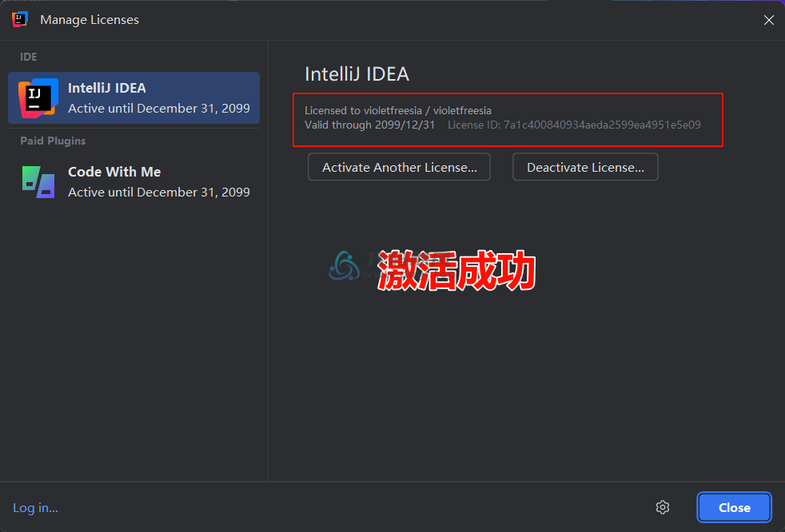Screen dimensions: 785x532
Task: Click the Code With Me plugin icon
Action: [38, 181]
